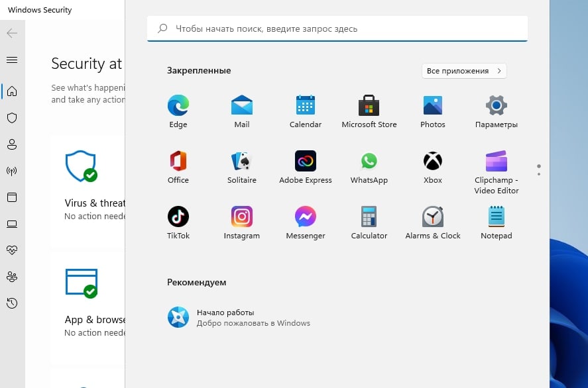This screenshot has height=388, width=588.
Task: Launch the Xbox app
Action: tap(433, 167)
